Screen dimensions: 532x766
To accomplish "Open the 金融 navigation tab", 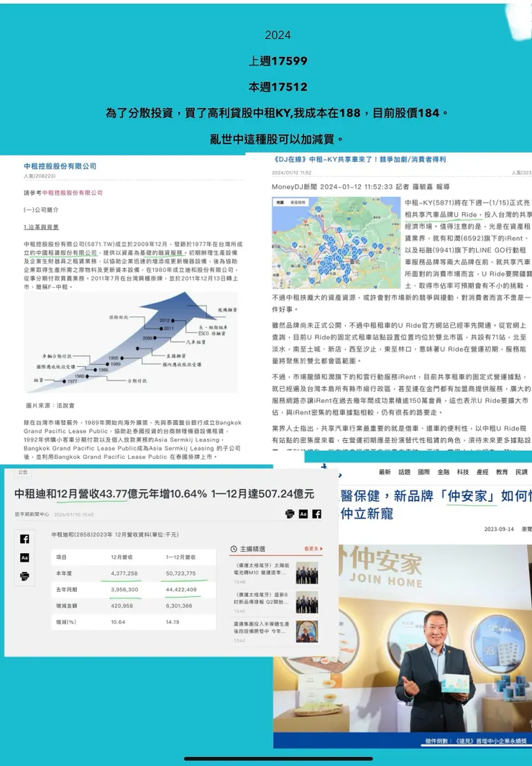I will point(443,472).
